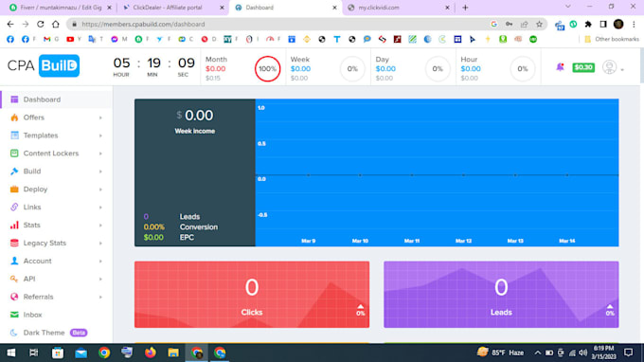
Task: Click the Month 100% progress circle
Action: [267, 68]
